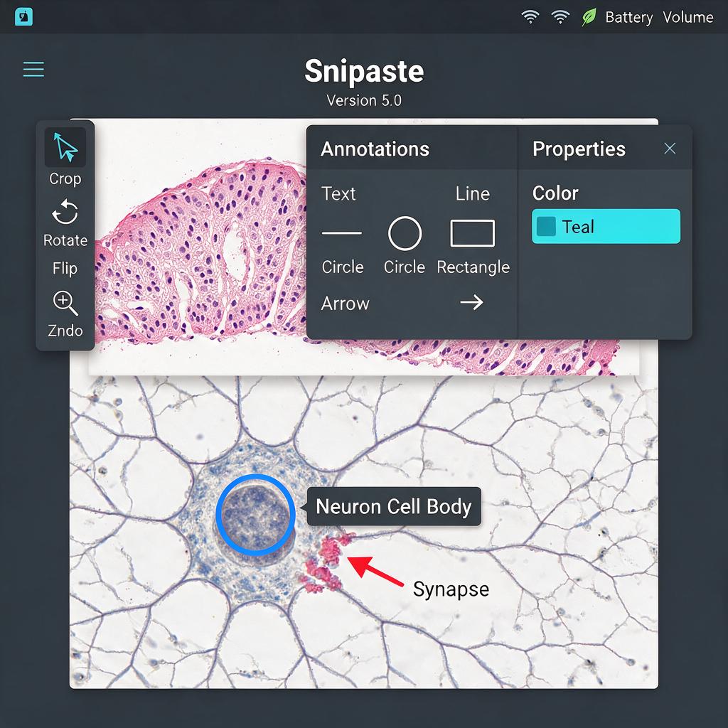The image size is (728, 728).
Task: Select the Synapse text annotation
Action: 451,589
